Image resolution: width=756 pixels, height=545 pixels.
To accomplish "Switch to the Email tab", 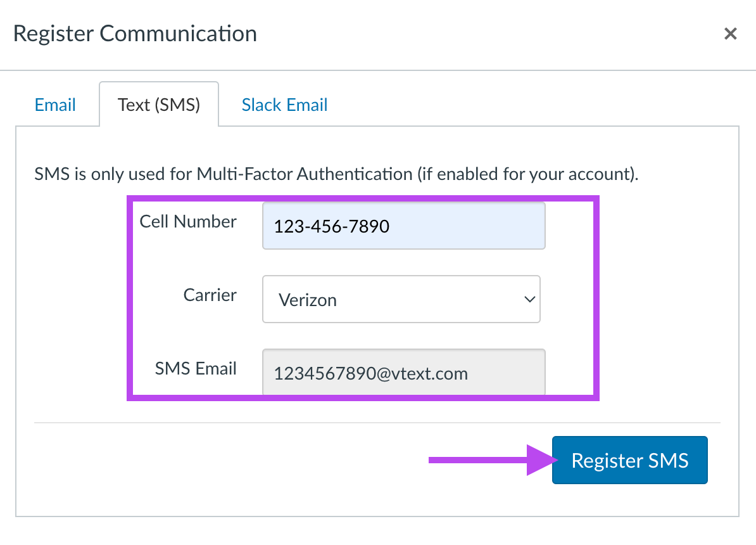I will coord(55,105).
